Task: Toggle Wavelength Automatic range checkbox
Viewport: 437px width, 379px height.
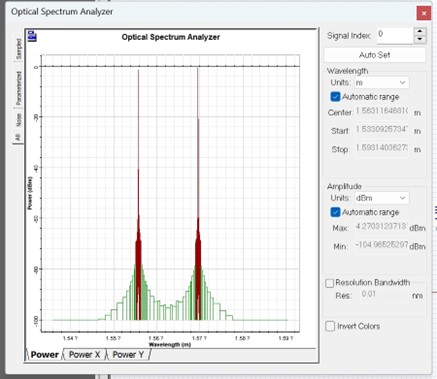Action: click(335, 97)
